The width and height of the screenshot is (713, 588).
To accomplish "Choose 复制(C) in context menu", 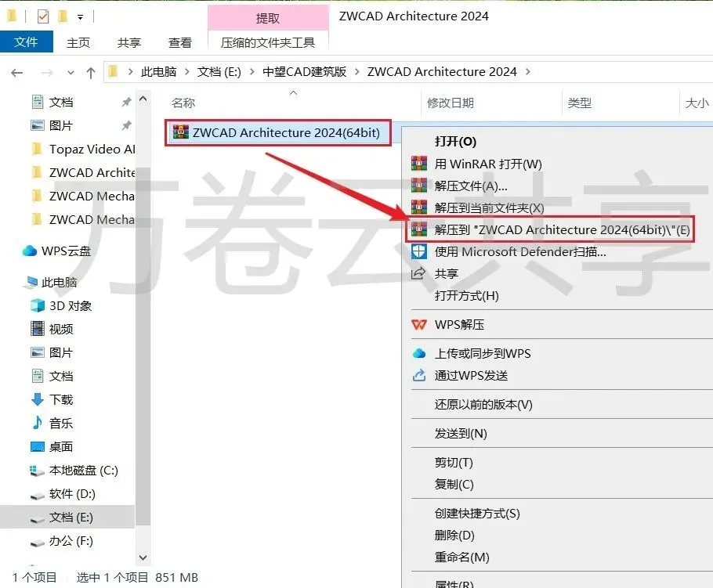I will tap(454, 485).
